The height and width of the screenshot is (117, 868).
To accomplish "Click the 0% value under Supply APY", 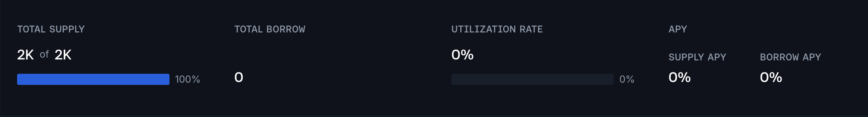I will pos(679,78).
